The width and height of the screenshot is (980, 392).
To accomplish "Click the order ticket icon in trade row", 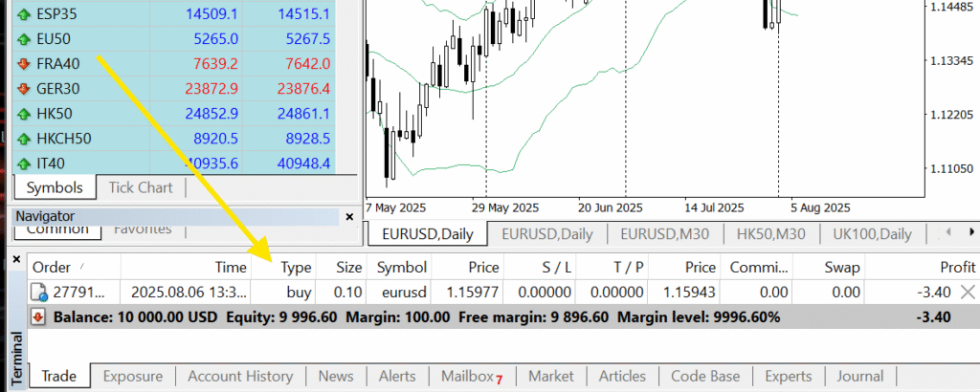I will pyautogui.click(x=39, y=293).
